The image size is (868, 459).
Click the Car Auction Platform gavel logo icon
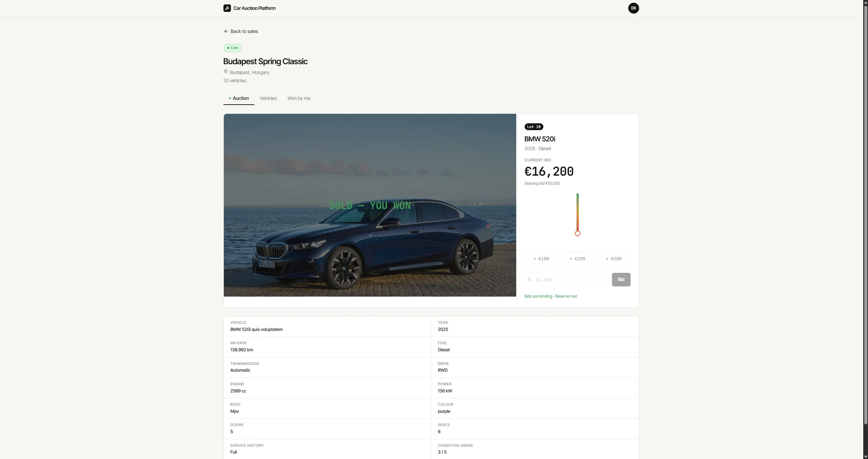point(227,8)
